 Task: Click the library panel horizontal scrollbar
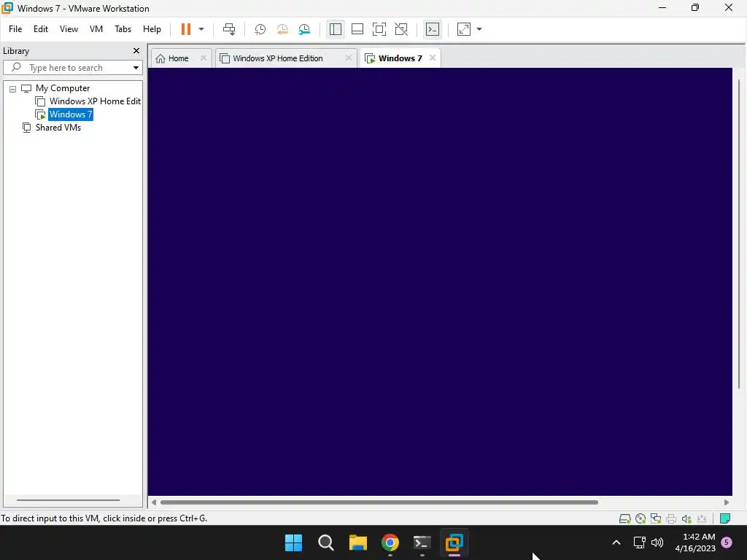click(68, 500)
